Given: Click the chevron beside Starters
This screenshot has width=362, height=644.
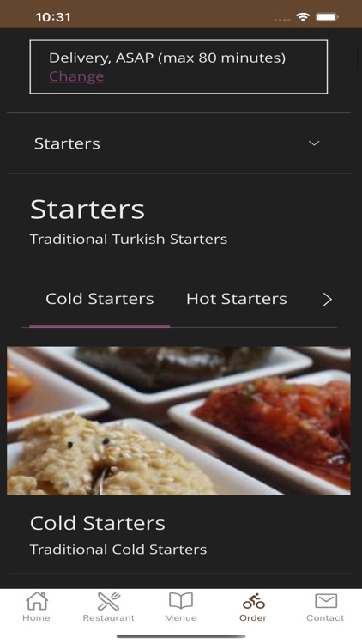Looking at the screenshot, I should point(314,143).
